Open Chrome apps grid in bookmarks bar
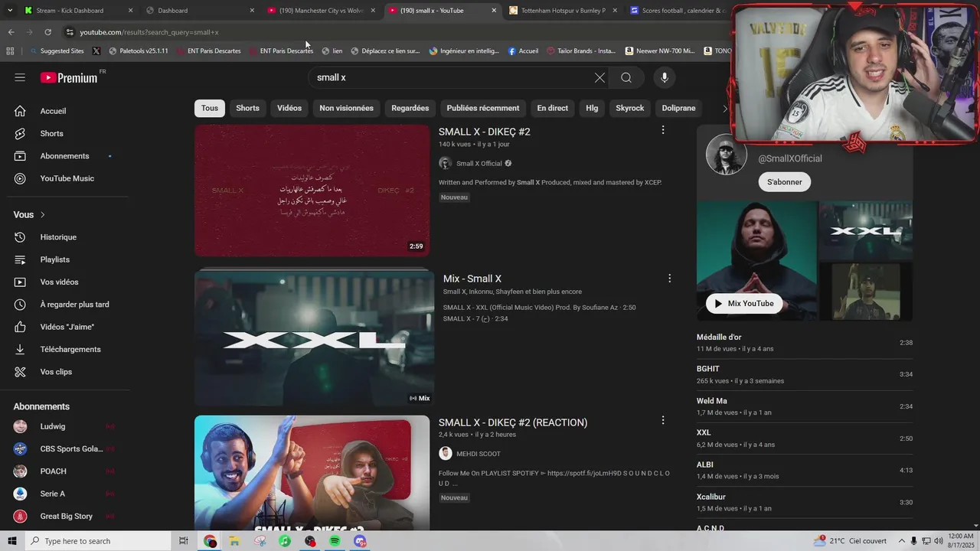This screenshot has width=980, height=551. (10, 51)
